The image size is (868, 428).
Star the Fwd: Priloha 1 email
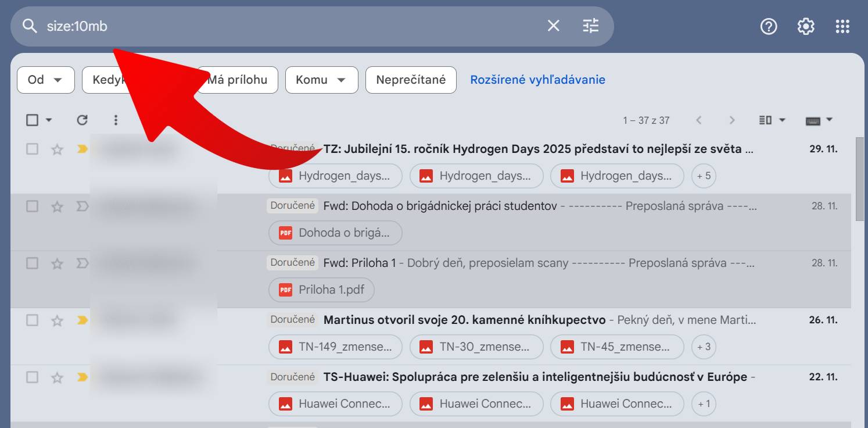[57, 263]
